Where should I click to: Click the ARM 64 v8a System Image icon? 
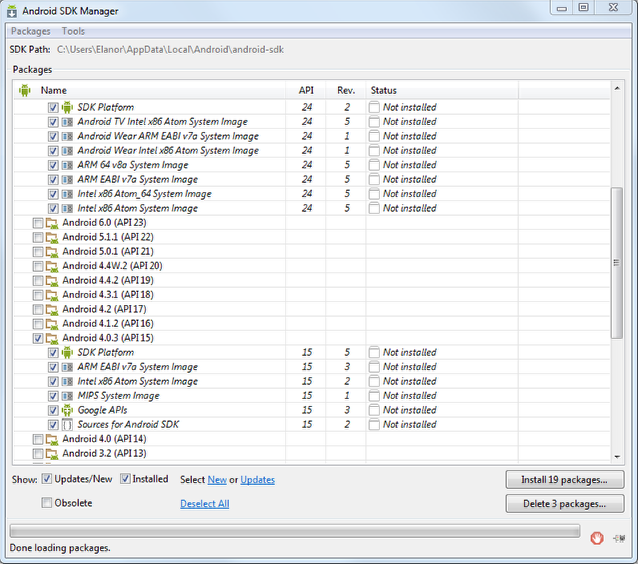click(67, 165)
